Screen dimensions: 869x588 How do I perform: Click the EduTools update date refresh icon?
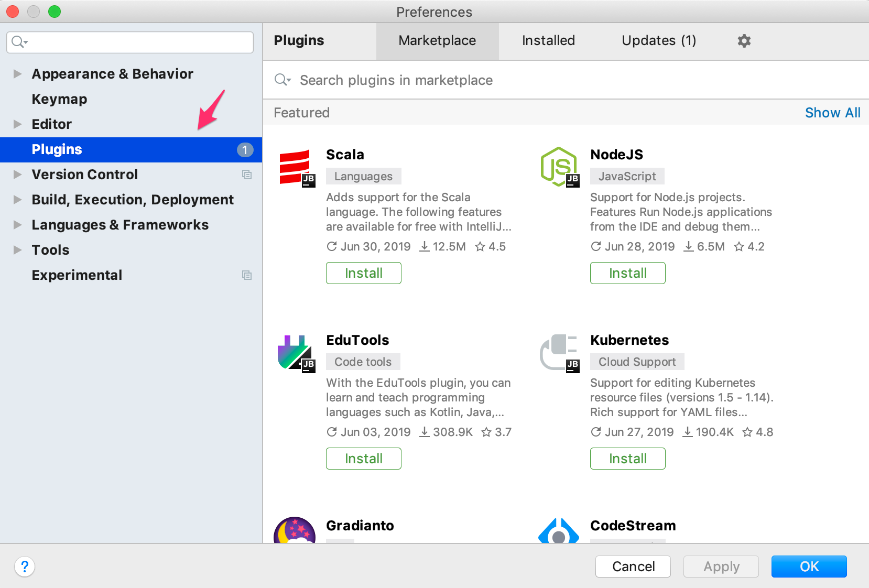[332, 432]
